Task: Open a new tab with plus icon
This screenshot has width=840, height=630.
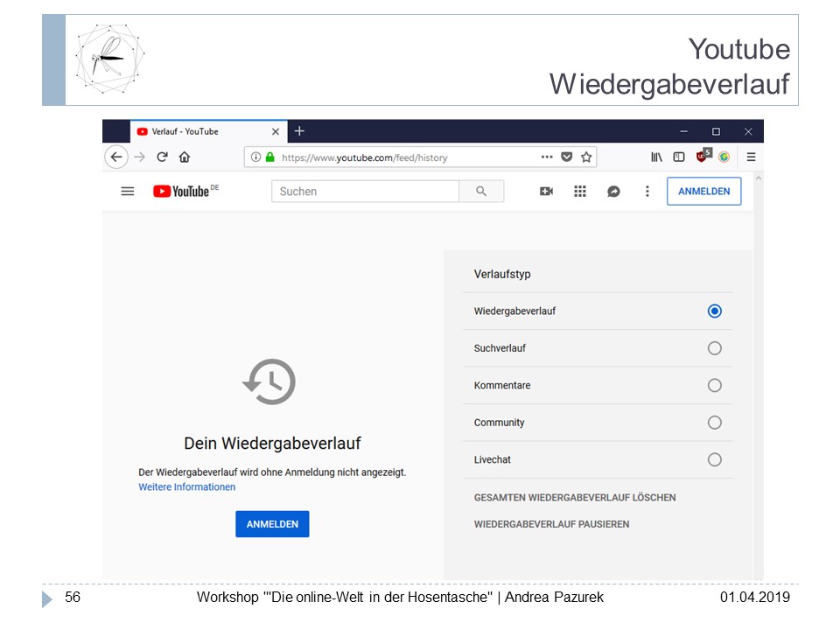Action: click(299, 131)
